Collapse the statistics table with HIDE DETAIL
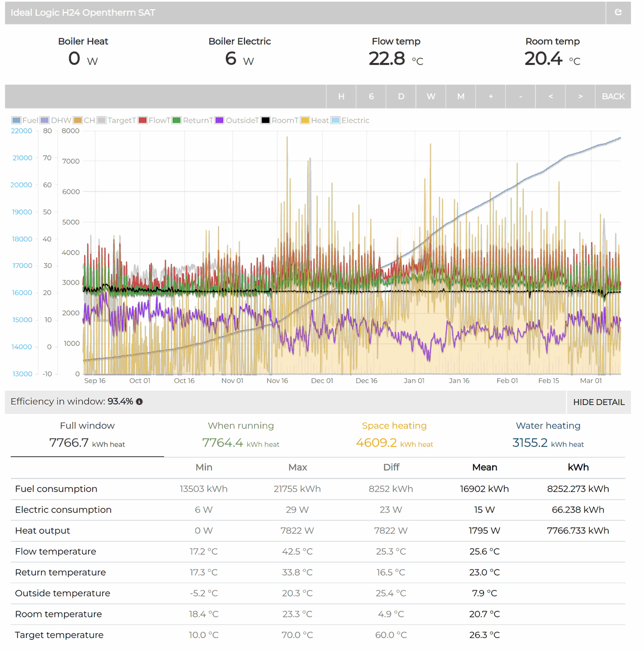Viewport: 644px width, 651px height. (598, 402)
